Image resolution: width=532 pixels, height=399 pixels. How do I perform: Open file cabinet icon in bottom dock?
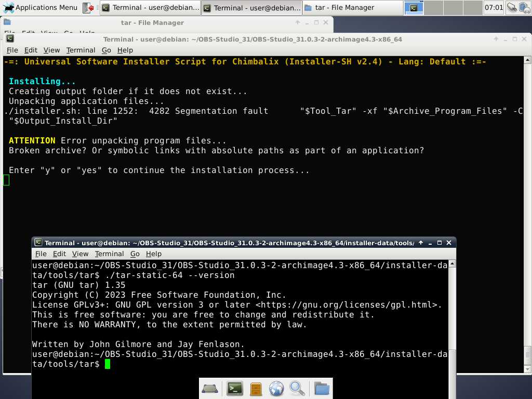coord(256,389)
